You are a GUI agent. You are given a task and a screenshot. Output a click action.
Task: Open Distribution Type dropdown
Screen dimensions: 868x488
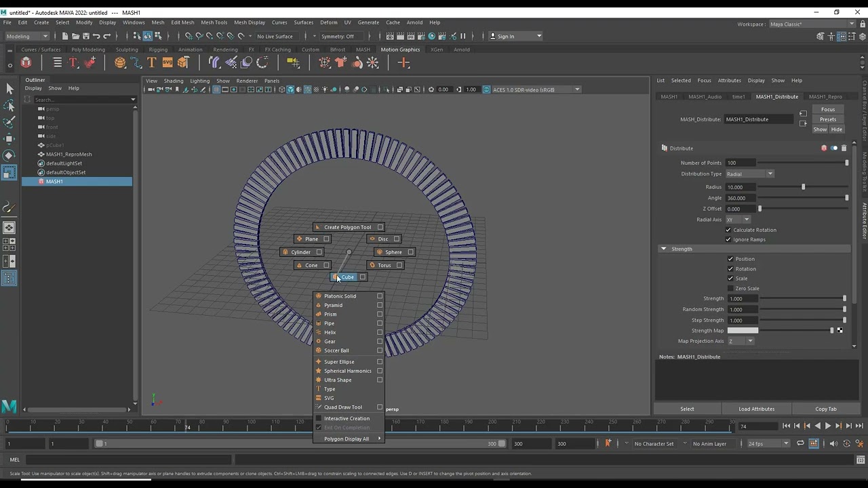750,174
